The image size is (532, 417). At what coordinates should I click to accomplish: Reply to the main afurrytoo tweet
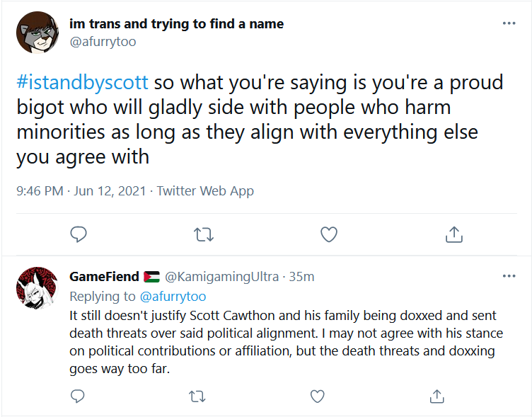coord(79,234)
